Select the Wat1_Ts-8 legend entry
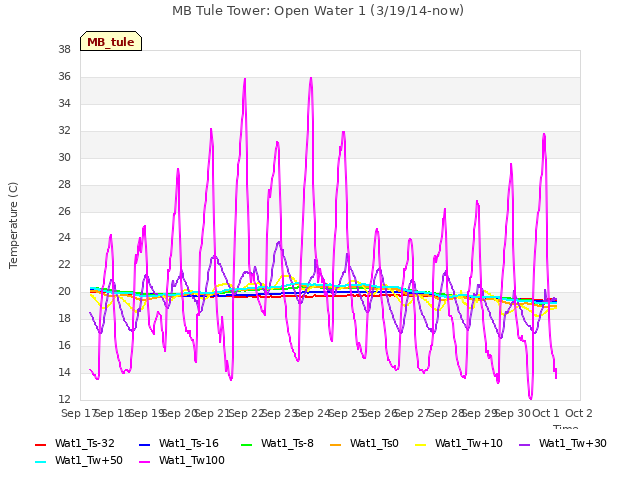 277,444
